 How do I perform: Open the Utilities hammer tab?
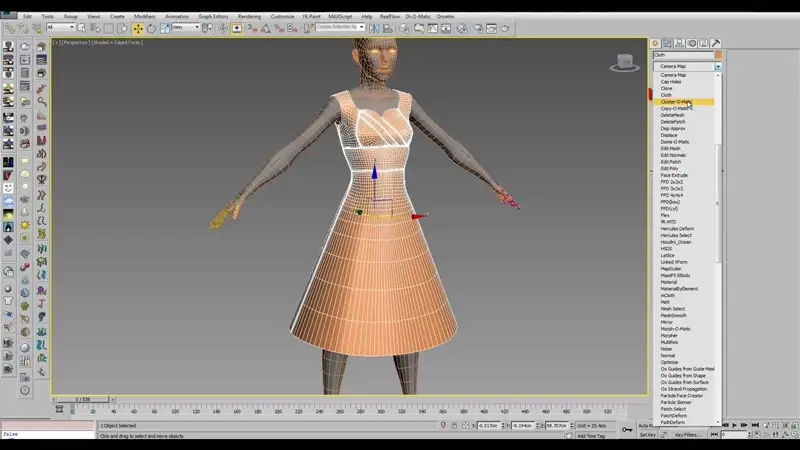[716, 43]
